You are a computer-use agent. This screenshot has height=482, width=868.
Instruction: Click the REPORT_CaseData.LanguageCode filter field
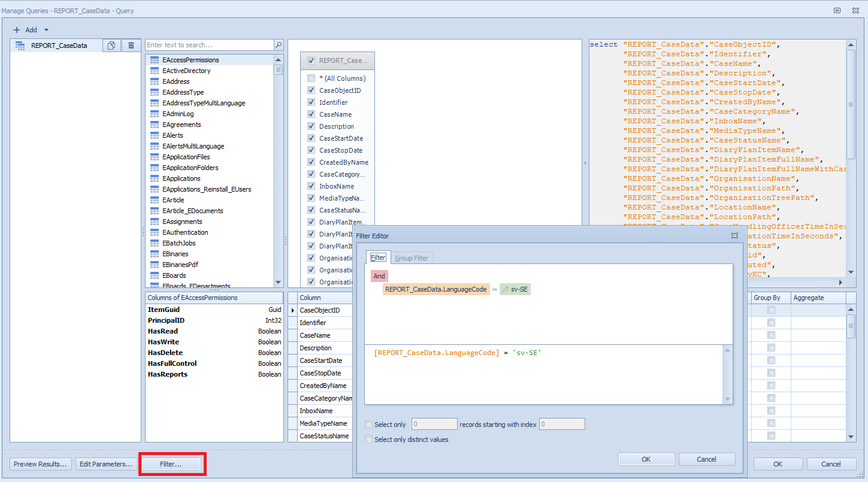(437, 289)
